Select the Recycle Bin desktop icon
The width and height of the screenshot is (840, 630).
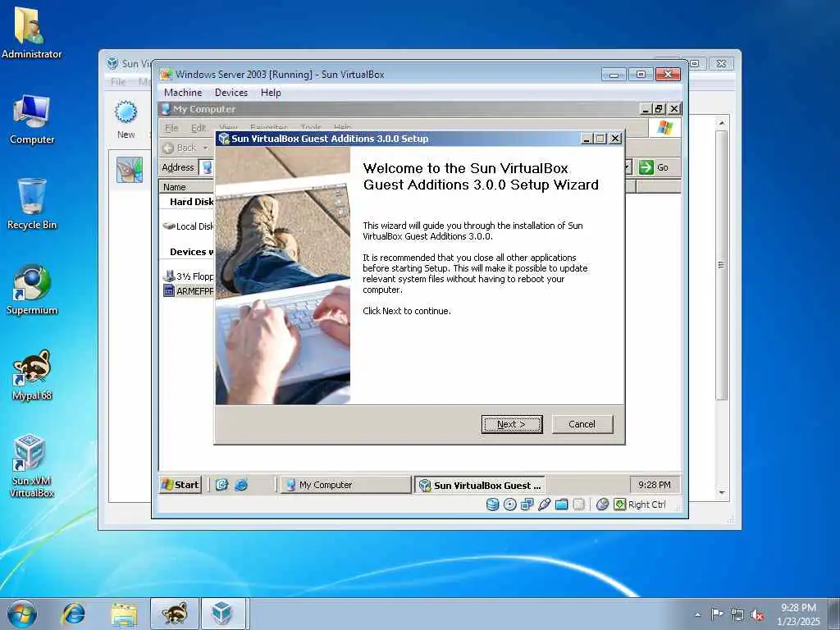[32, 203]
